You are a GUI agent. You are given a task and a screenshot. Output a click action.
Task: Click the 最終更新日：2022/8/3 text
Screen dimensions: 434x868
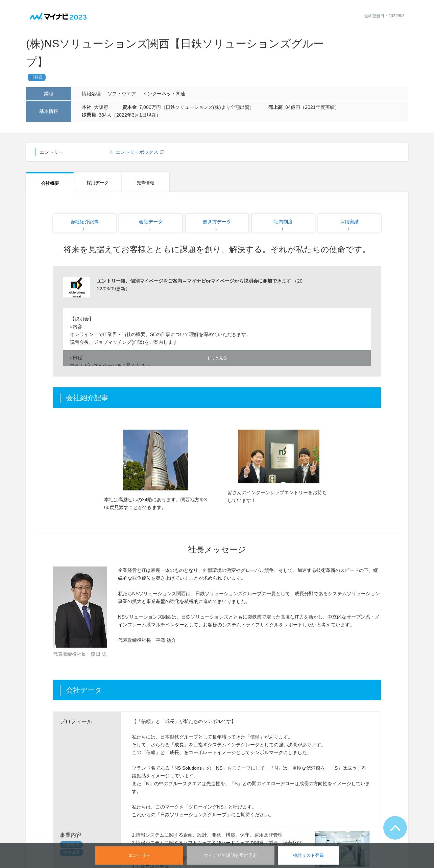point(384,16)
